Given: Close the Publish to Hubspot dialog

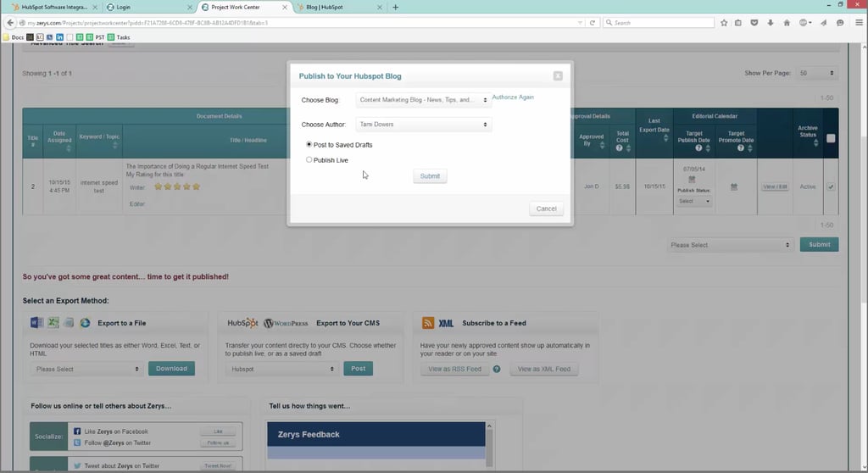Looking at the screenshot, I should [558, 76].
